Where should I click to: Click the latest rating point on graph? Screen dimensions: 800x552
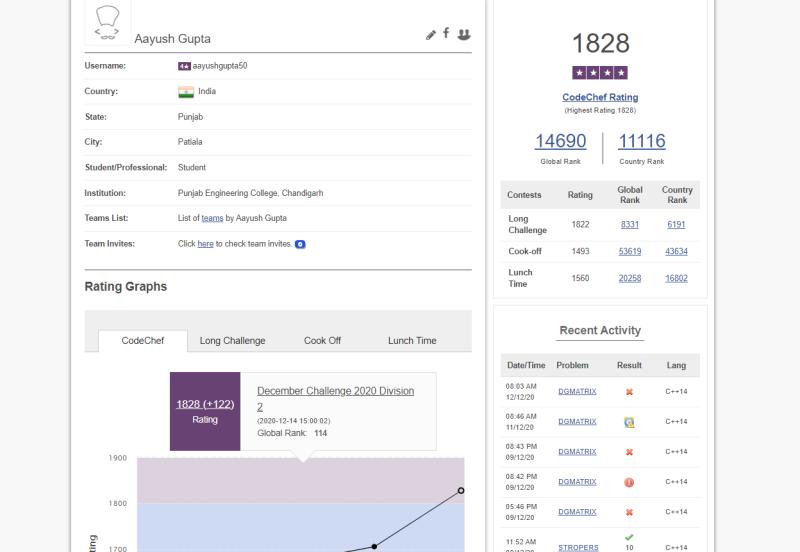click(x=461, y=490)
